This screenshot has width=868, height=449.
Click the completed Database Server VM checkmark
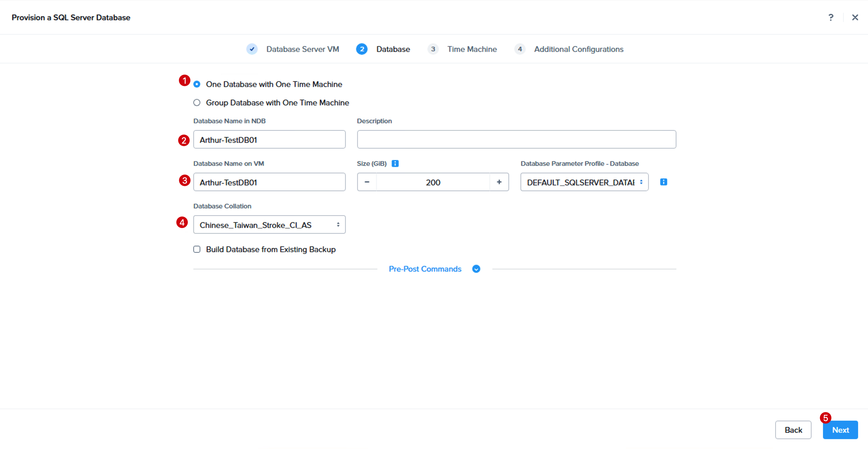click(x=252, y=49)
